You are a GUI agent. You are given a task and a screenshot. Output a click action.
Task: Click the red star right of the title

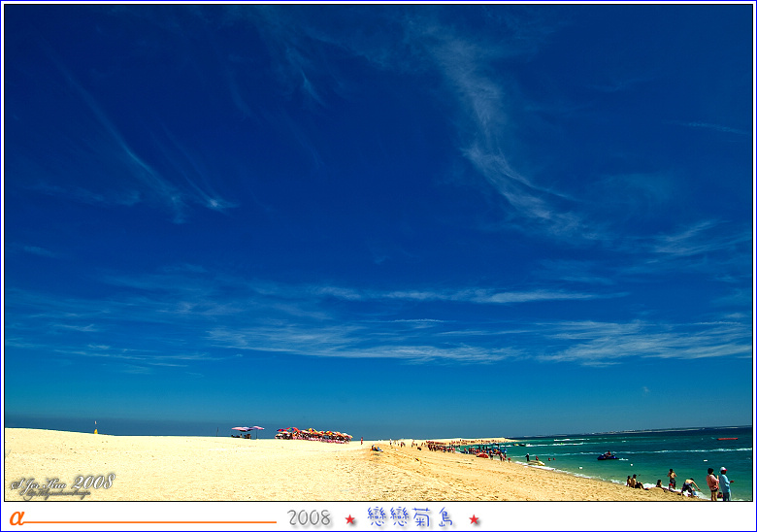pos(475,519)
